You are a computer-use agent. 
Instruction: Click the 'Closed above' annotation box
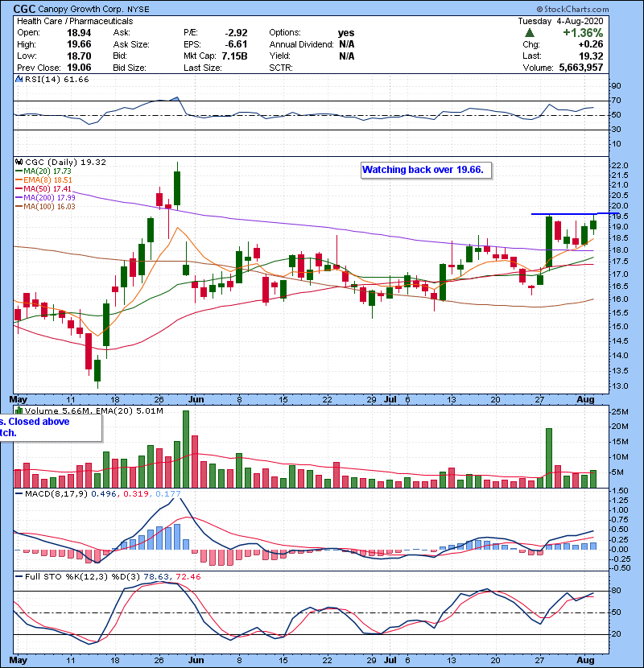(x=51, y=427)
